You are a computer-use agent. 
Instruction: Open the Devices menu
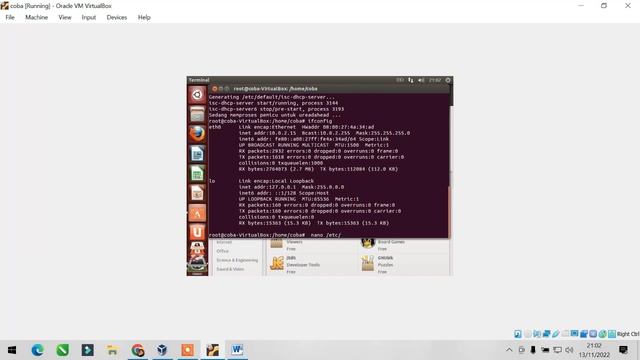tap(117, 17)
